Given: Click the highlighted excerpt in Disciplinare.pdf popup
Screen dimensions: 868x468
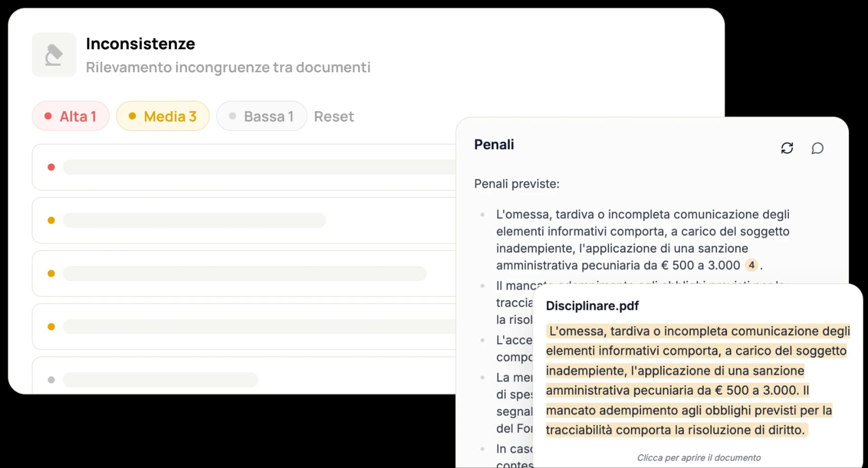Looking at the screenshot, I should pos(698,380).
